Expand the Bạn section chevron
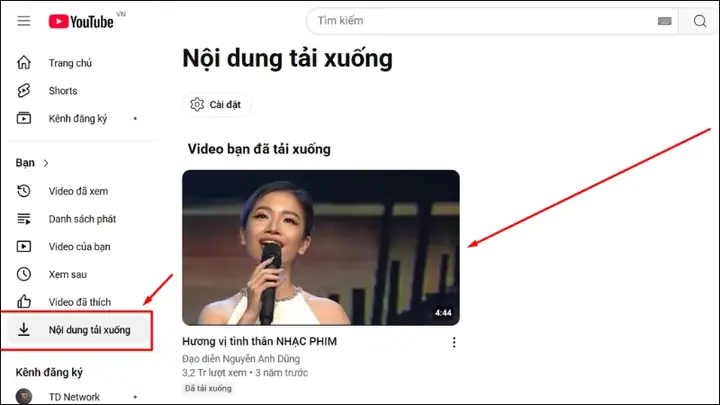Viewport: 720px width, 405px height. (x=45, y=163)
